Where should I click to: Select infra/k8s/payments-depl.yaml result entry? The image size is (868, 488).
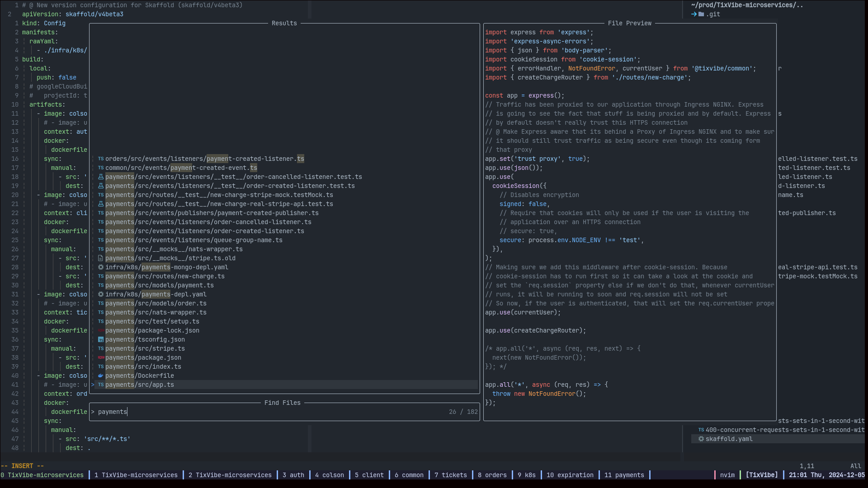coord(156,294)
